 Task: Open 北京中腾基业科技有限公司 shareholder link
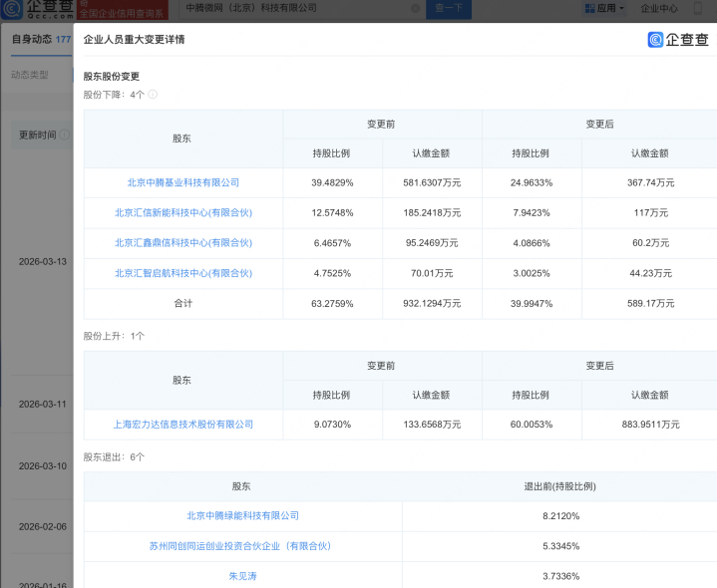183,183
